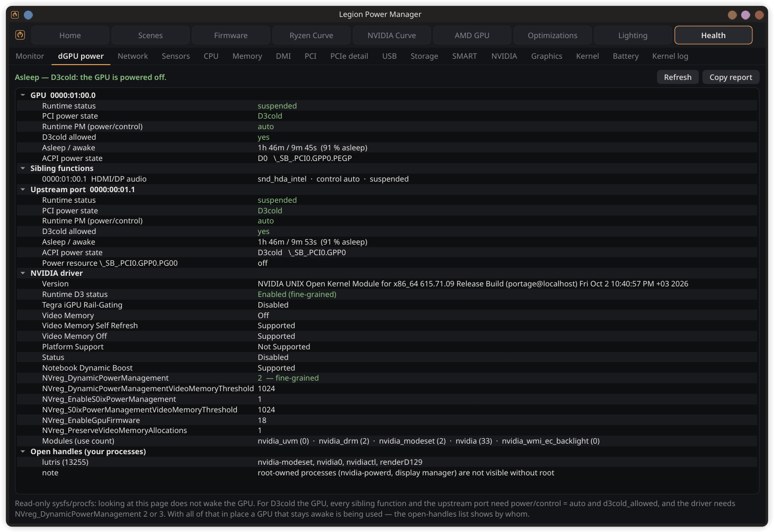
Task: Collapse the GPU 0000:01:00.0 section
Action: click(x=23, y=95)
